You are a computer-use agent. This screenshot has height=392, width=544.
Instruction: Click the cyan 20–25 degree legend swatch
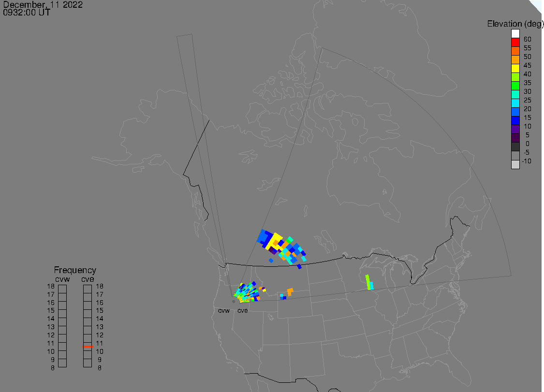[x=515, y=103]
